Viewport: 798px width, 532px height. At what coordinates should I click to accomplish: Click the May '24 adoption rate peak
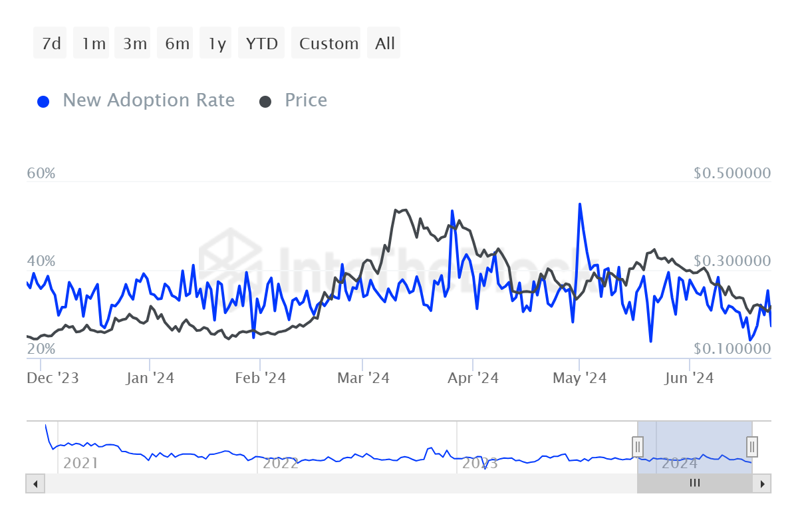[x=580, y=204]
